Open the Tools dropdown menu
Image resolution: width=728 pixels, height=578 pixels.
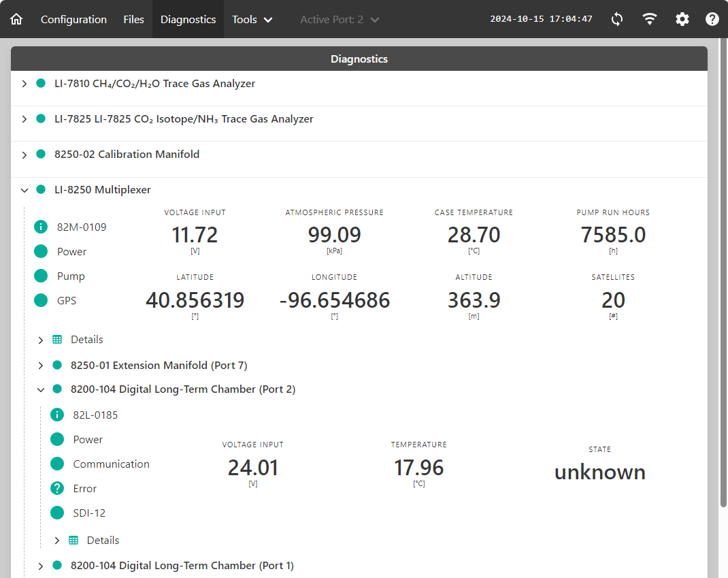click(x=252, y=20)
